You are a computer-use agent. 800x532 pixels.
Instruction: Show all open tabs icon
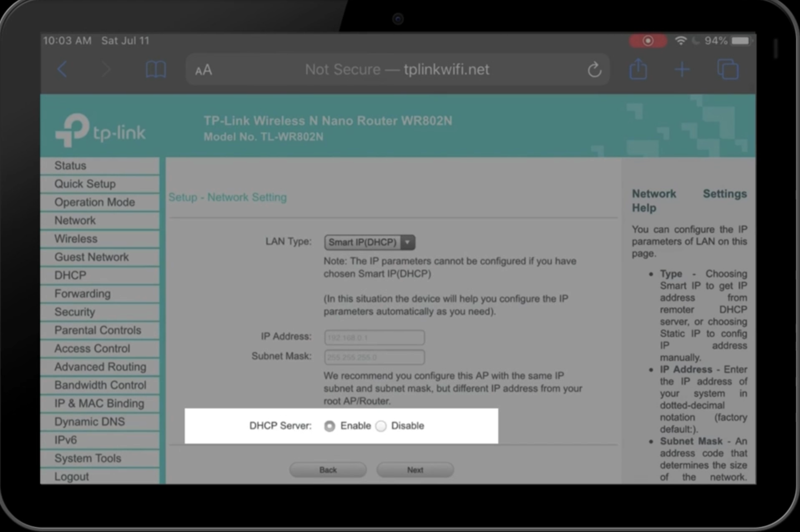click(x=728, y=70)
